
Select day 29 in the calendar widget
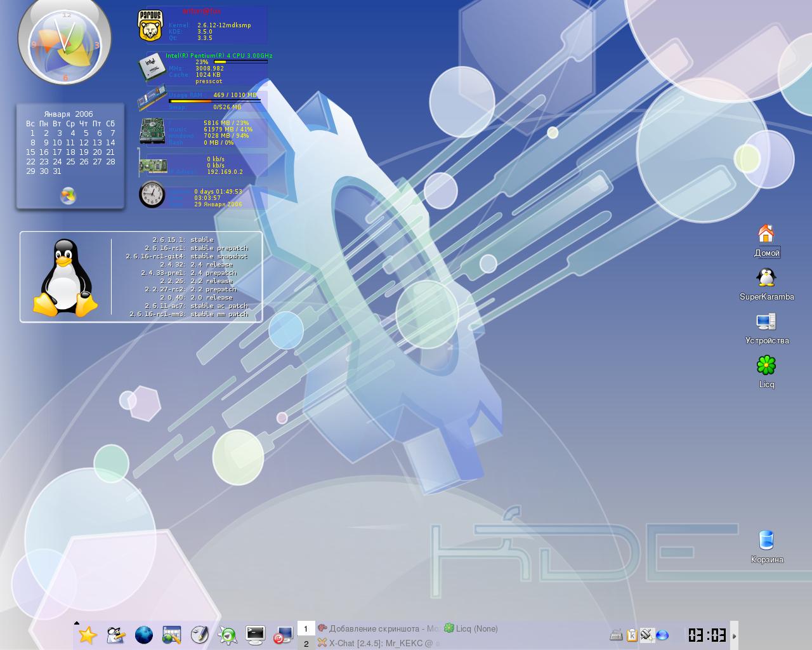click(x=30, y=171)
